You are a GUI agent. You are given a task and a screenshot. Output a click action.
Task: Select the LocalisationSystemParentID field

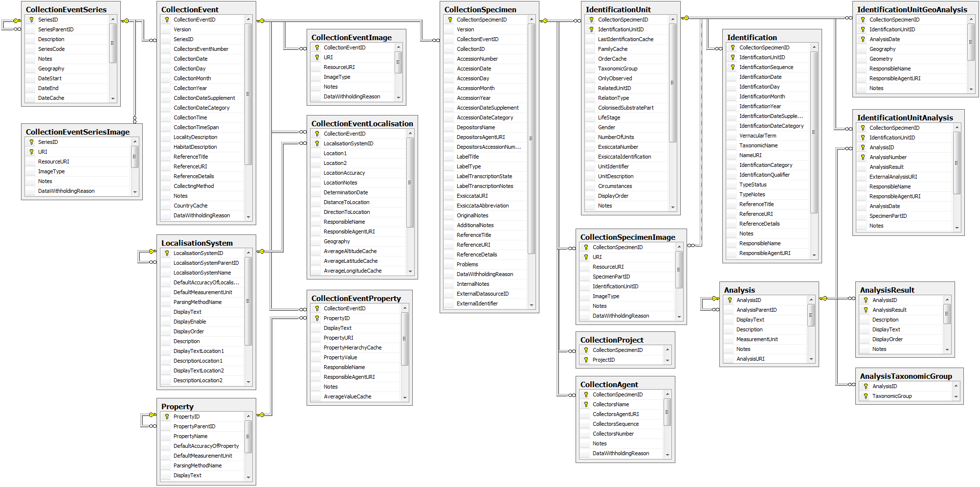[x=202, y=263]
